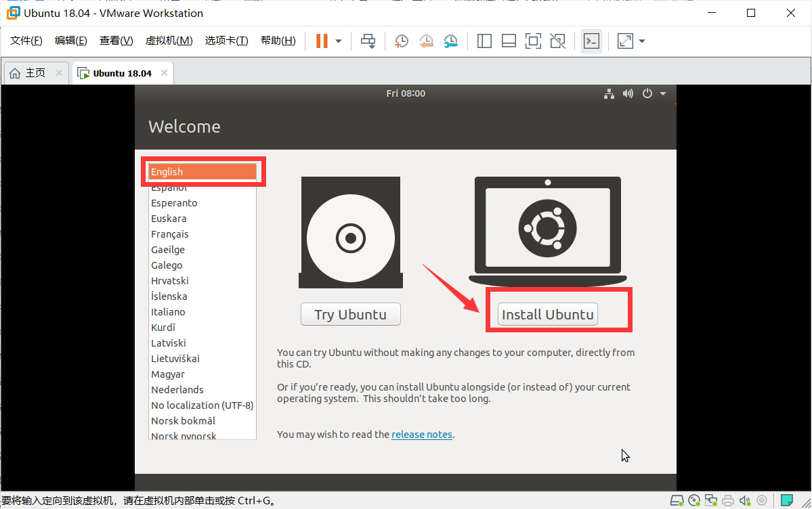Screen dimensions: 812x509
Task: Click the Install Ubuntu button
Action: pos(547,314)
